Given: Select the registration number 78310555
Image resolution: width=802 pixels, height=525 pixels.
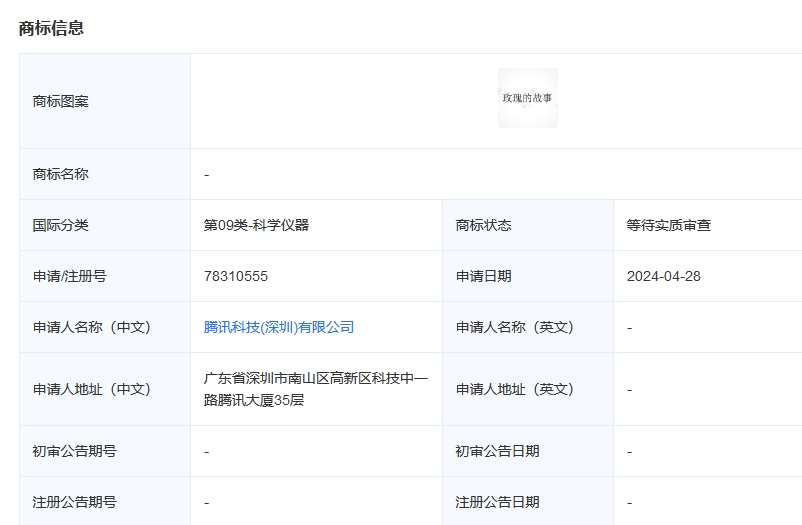Looking at the screenshot, I should tap(236, 276).
